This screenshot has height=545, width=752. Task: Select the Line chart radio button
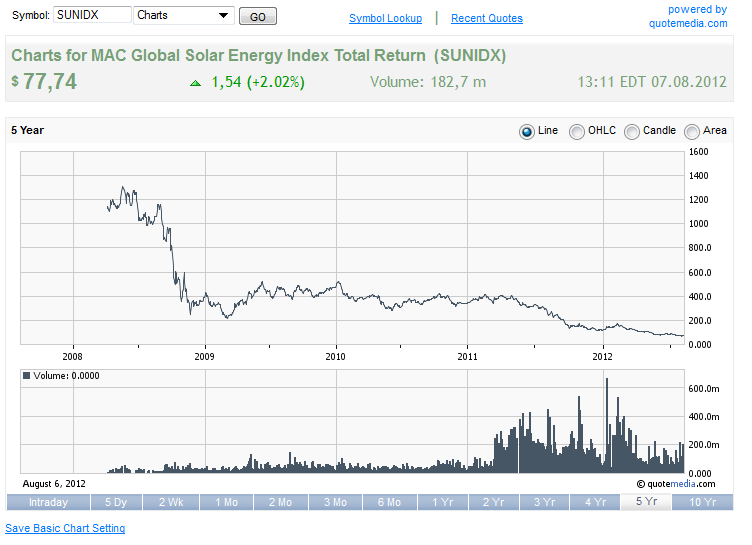[x=527, y=131]
